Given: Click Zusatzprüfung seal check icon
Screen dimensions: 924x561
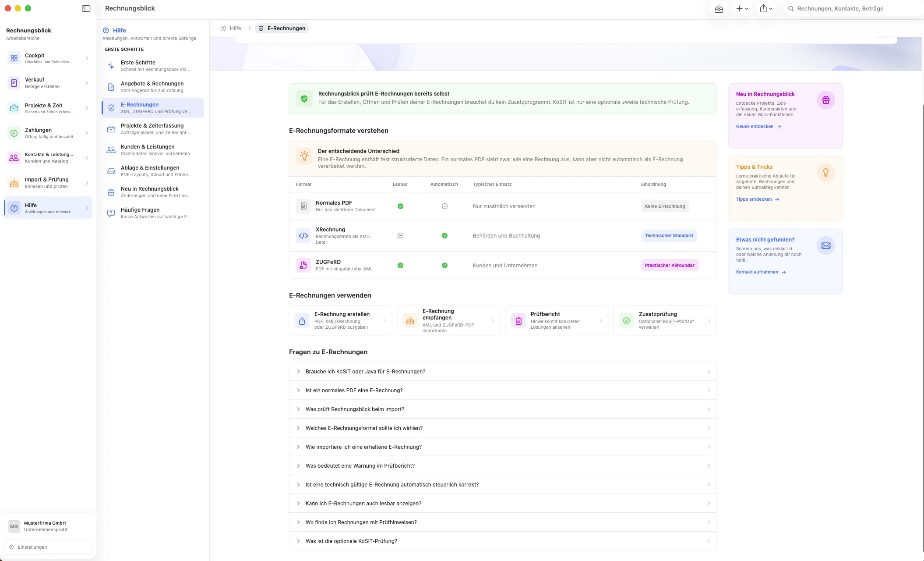Looking at the screenshot, I should [627, 321].
